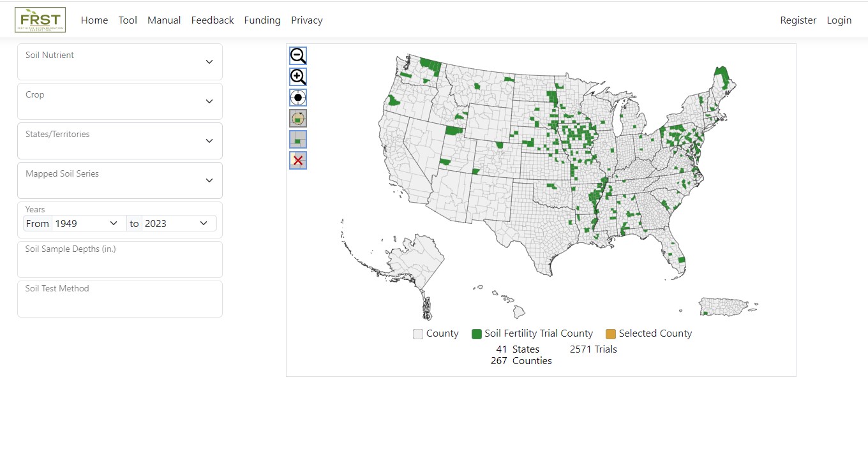
Task: Click the center map view icon
Action: [297, 97]
